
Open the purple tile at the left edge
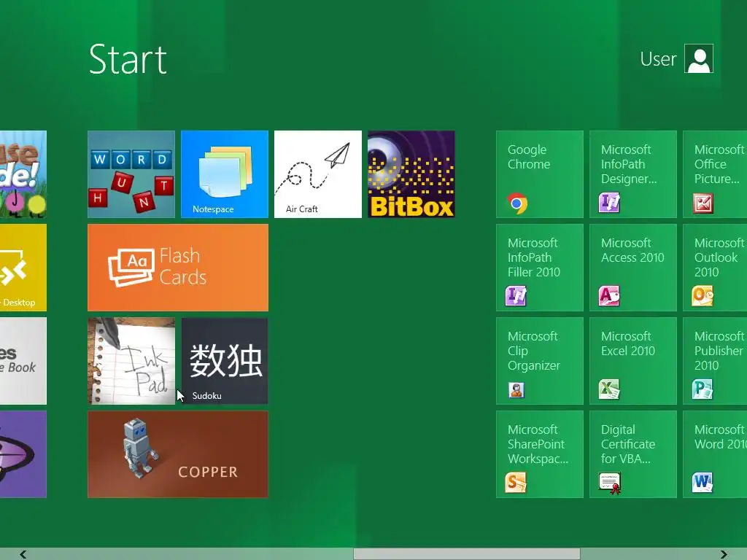(23, 454)
